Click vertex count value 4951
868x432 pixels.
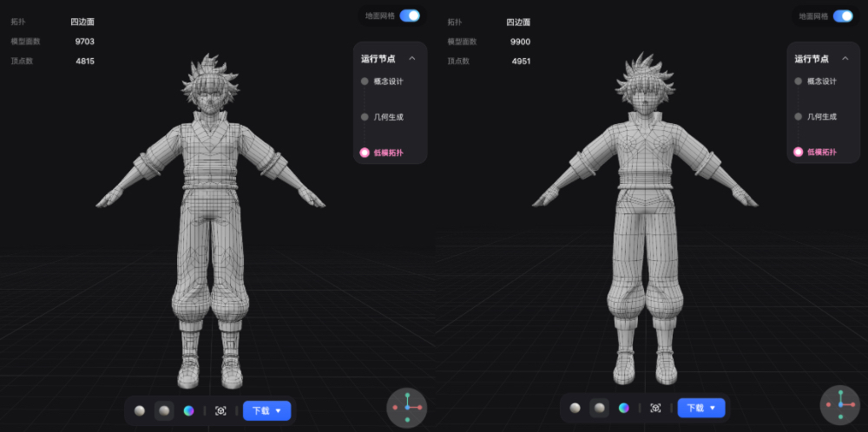pos(520,61)
